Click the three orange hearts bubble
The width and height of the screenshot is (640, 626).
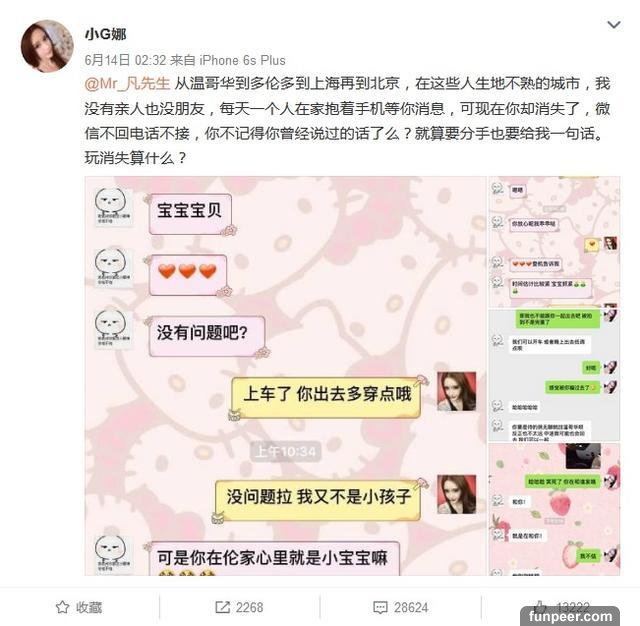187,275
